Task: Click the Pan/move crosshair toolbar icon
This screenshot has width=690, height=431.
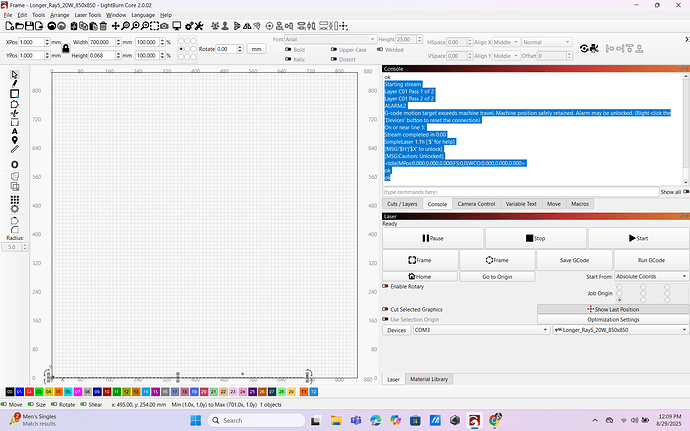Action: coord(115,26)
